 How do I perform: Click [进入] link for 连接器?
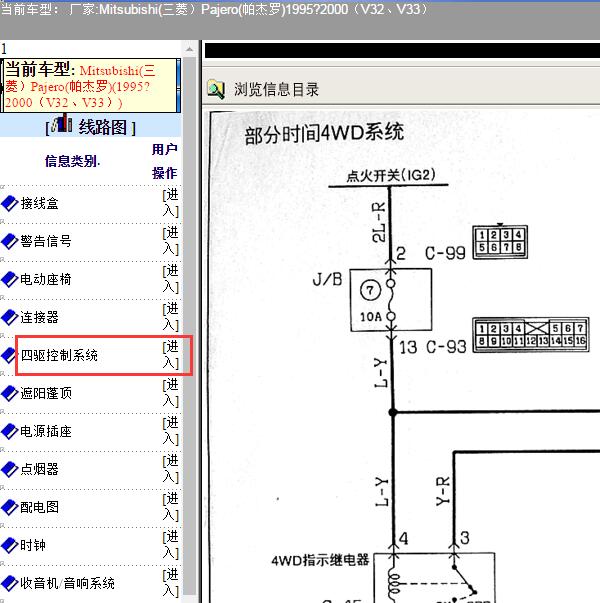coord(171,317)
